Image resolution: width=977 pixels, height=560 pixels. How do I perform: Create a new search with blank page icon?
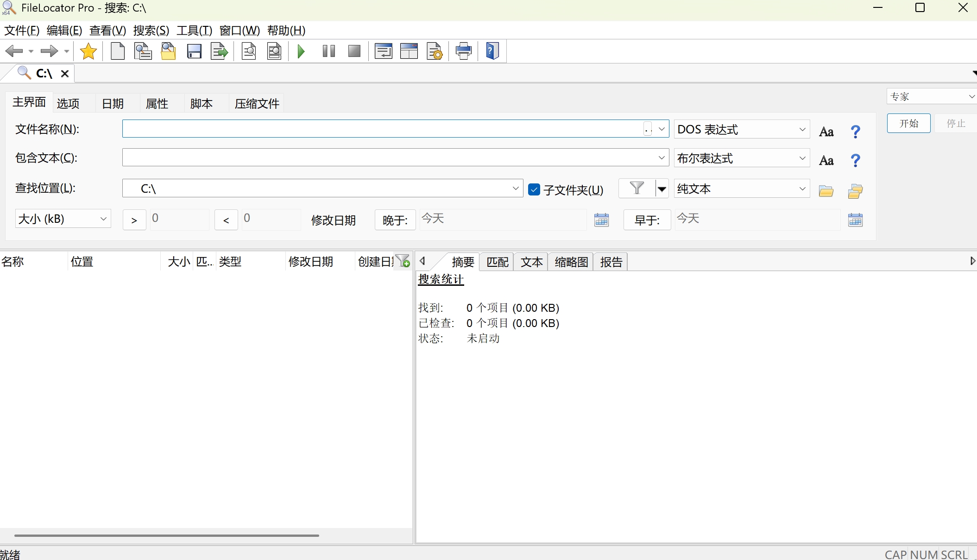[x=118, y=51]
